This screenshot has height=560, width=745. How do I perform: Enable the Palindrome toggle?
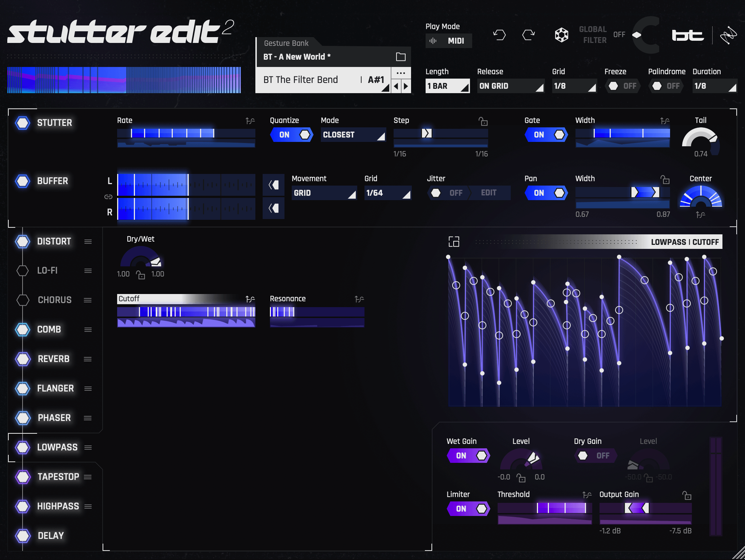click(x=666, y=86)
